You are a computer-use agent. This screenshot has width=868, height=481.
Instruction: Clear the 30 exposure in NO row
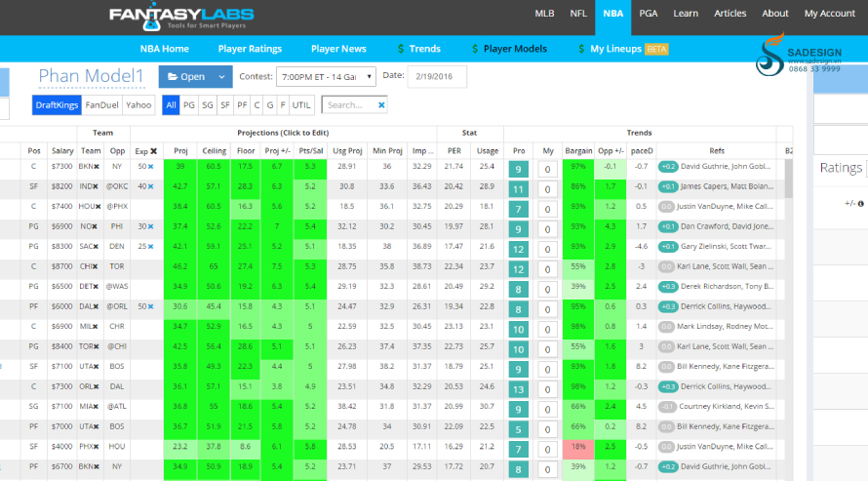point(150,226)
